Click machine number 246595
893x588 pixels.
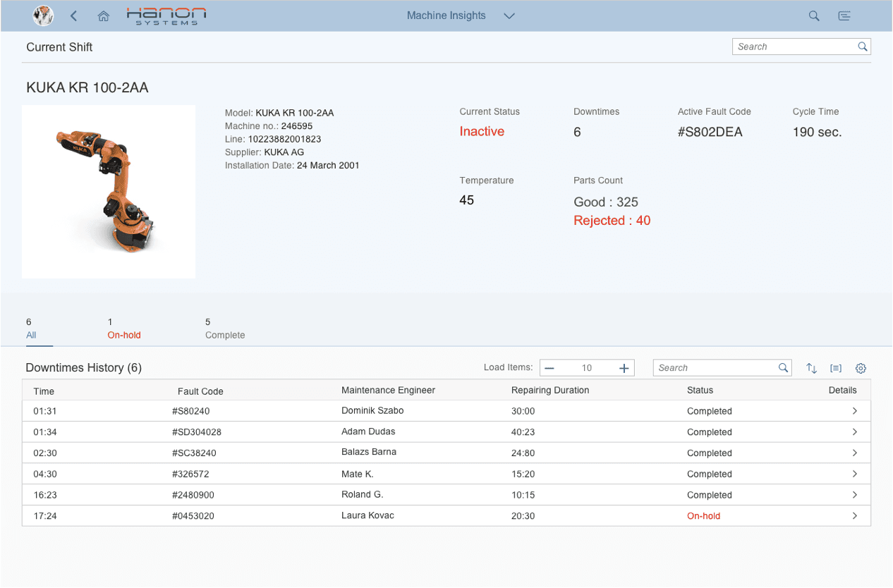tap(297, 126)
